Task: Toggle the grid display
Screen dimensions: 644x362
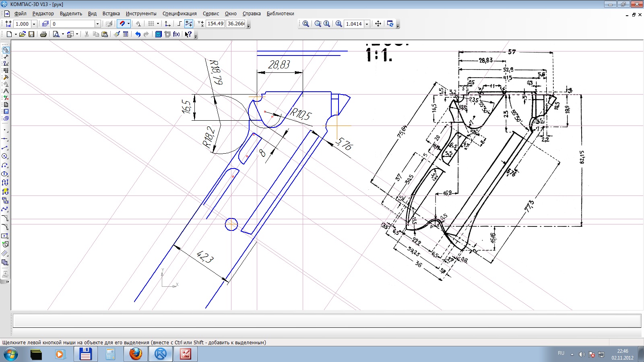Action: tap(151, 24)
